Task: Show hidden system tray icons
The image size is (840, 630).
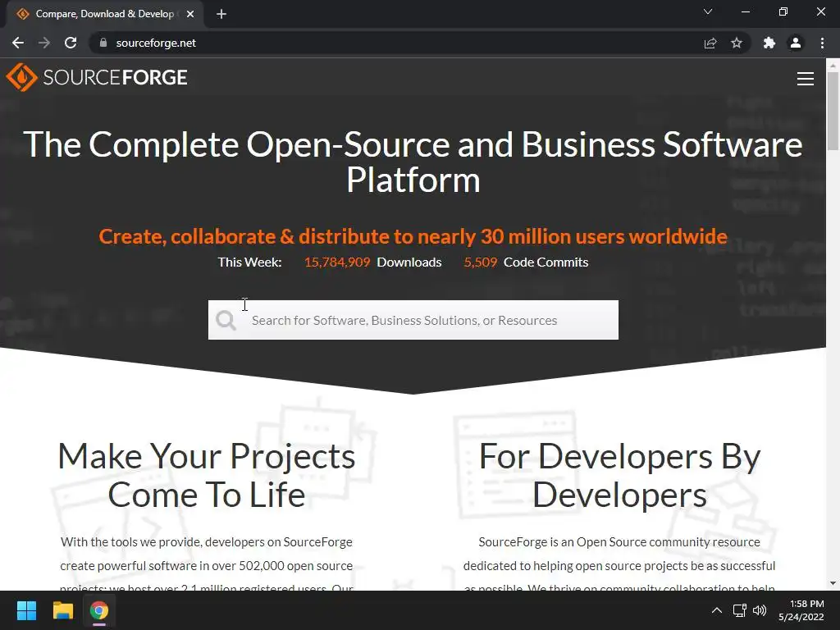Action: point(717,610)
